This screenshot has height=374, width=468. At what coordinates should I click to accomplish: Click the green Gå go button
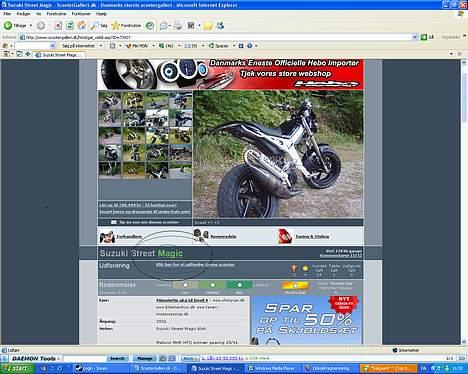[x=427, y=37]
